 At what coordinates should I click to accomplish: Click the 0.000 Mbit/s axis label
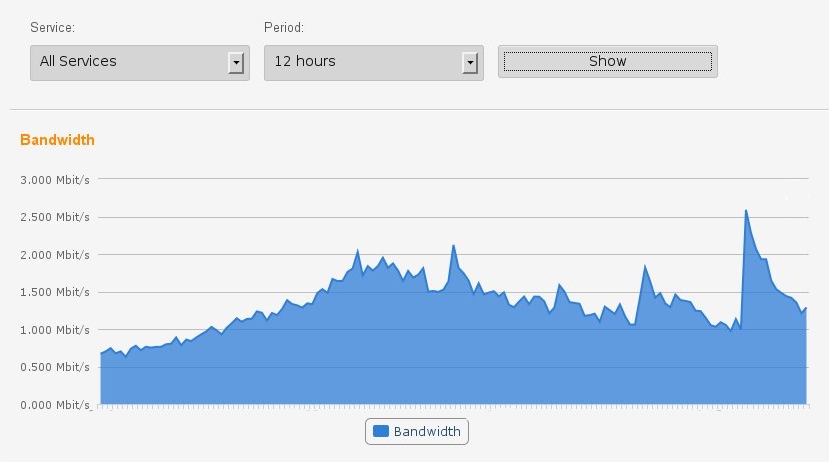pos(55,405)
